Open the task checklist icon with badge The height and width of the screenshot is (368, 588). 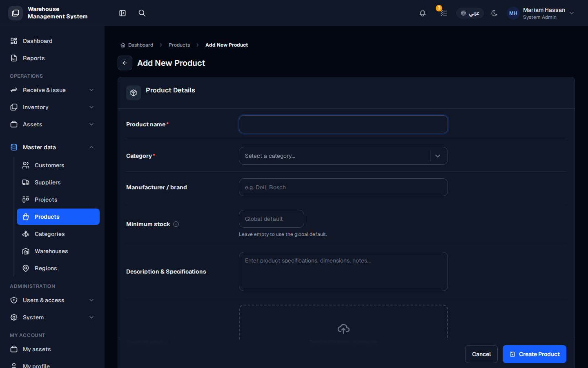[x=443, y=13]
